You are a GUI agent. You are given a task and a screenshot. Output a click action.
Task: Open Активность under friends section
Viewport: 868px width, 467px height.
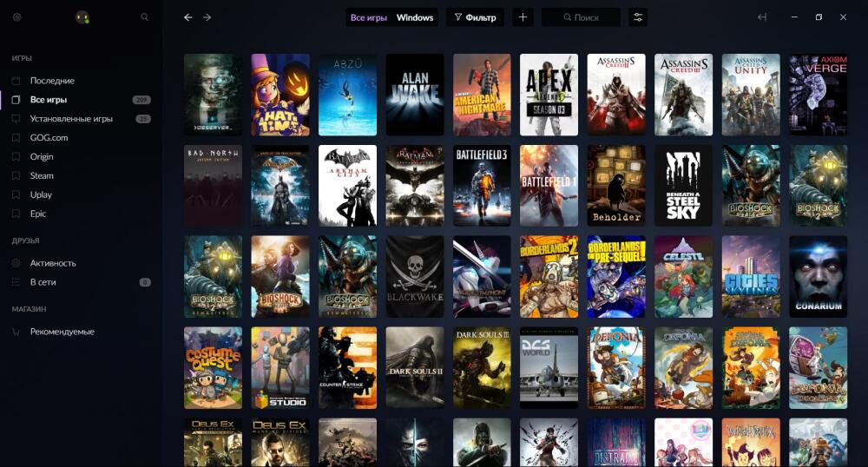pos(53,263)
